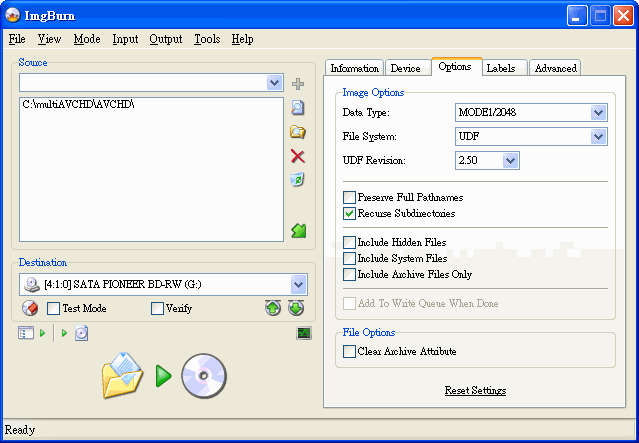Open the Help menu
The width and height of the screenshot is (639, 443).
pyautogui.click(x=242, y=39)
